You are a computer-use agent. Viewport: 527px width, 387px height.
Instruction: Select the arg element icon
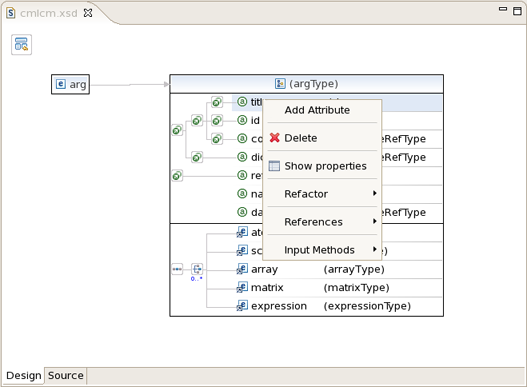pos(60,84)
